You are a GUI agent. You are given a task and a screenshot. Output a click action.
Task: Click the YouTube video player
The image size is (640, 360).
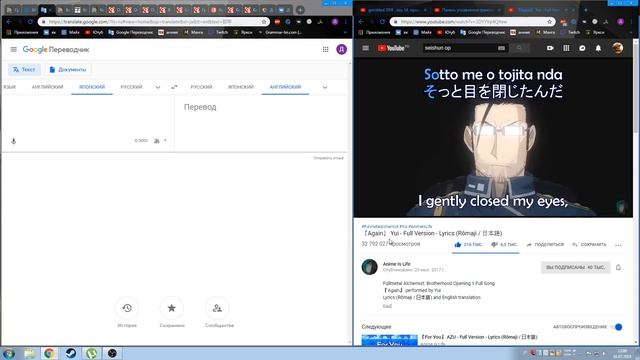pos(493,138)
